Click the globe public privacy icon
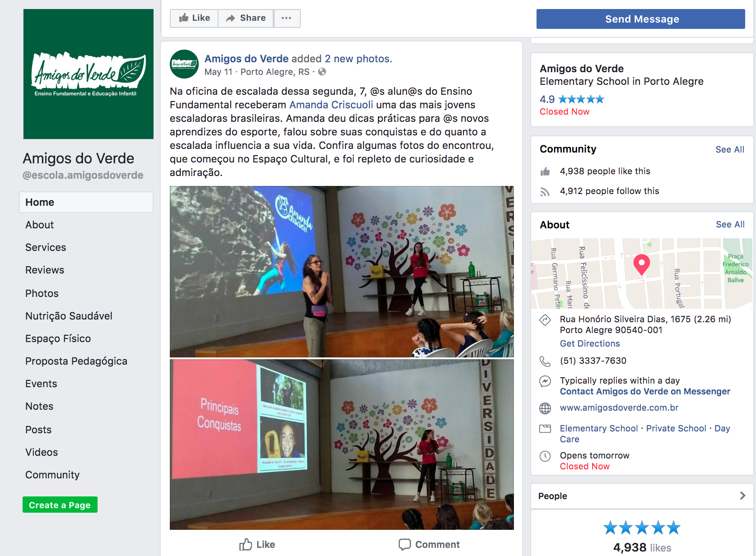This screenshot has width=756, height=556. pyautogui.click(x=322, y=72)
